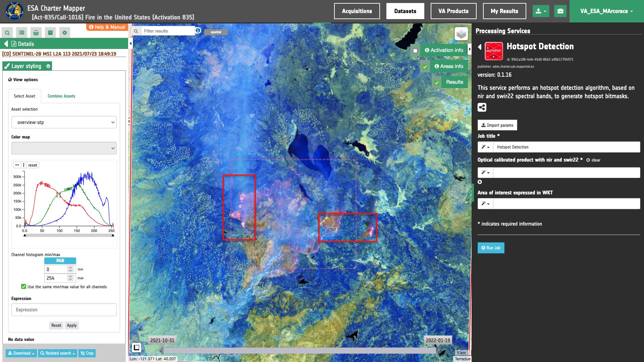Image resolution: width=644 pixels, height=362 pixels.
Task: Go back using the Details arrow
Action: click(6, 44)
